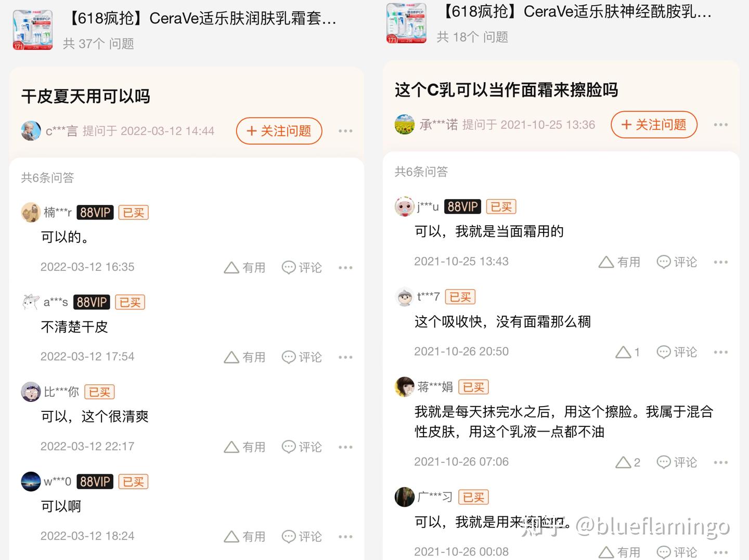Comment on a***s's answer 不清楚干皮
The width and height of the screenshot is (749, 560).
(302, 357)
